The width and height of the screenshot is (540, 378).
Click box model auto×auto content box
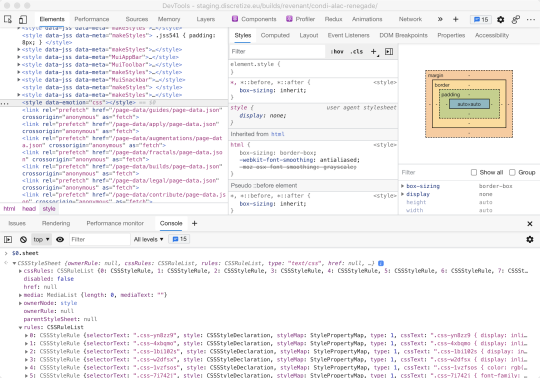(x=469, y=104)
